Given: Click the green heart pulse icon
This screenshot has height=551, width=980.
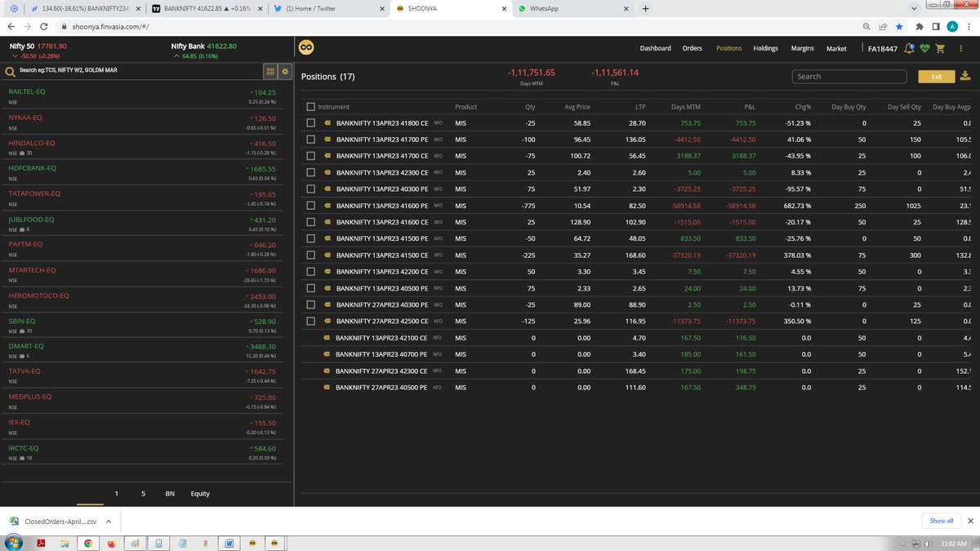Looking at the screenshot, I should [x=924, y=48].
